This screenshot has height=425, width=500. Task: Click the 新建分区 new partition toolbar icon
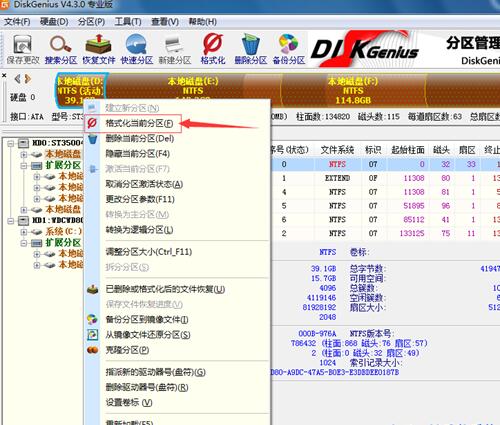coord(175,49)
